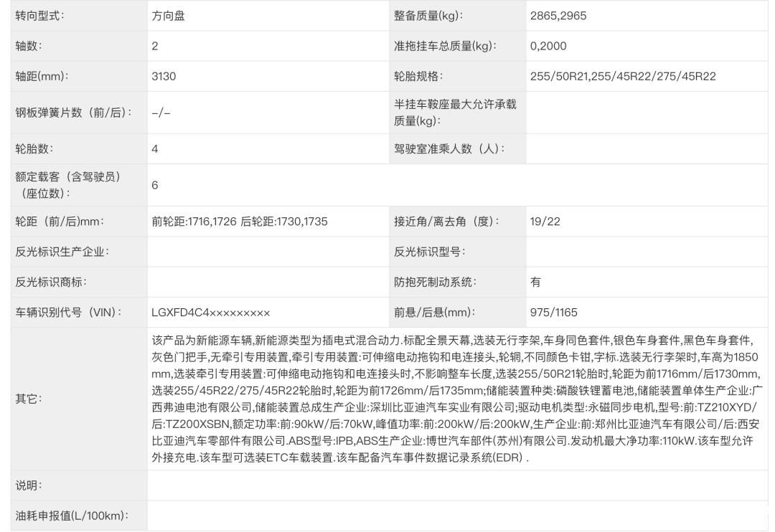
Task: Click the 驾驶室准乘人数 label cell
Action: pyautogui.click(x=458, y=148)
